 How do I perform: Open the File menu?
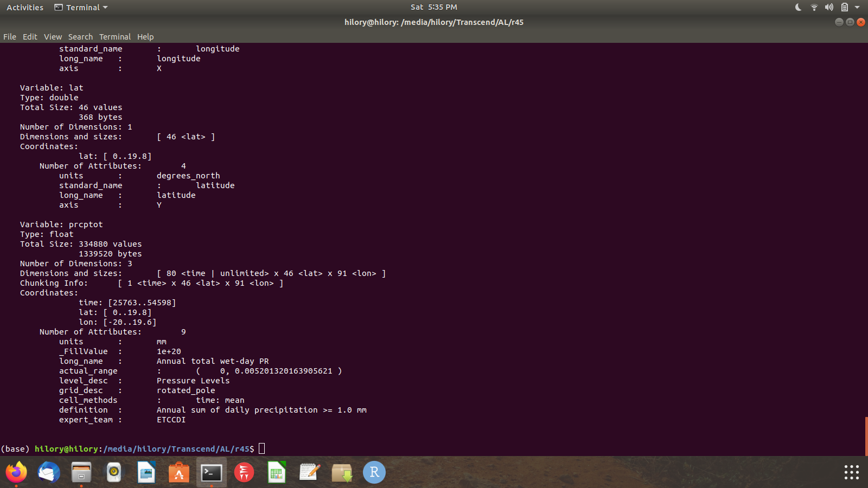coord(10,37)
